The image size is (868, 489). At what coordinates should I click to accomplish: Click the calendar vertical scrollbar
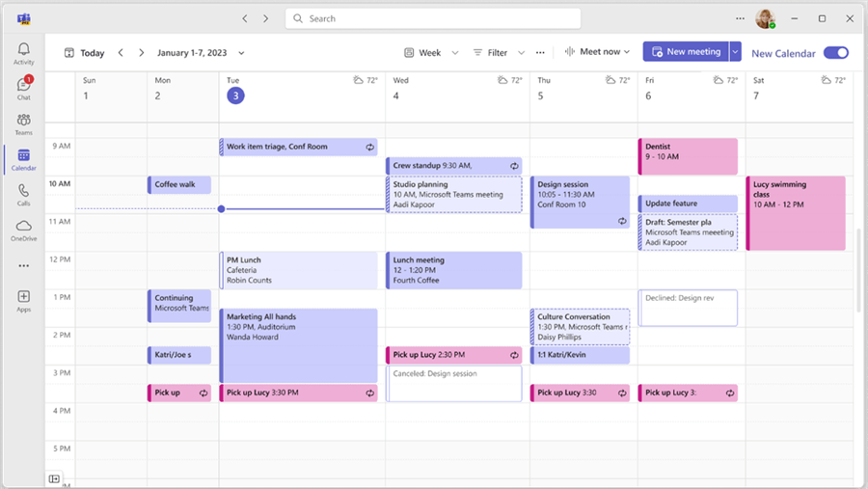(x=858, y=270)
